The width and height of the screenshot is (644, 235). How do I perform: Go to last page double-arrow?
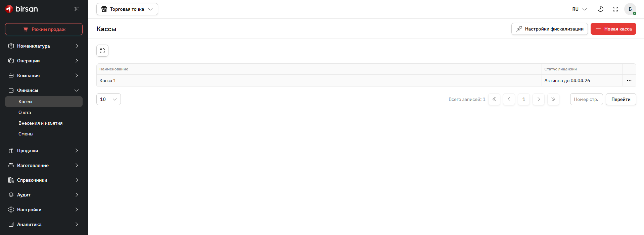pyautogui.click(x=553, y=99)
